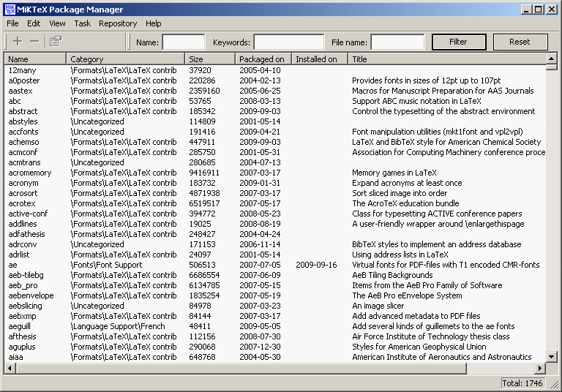Click the vertical scrollbar down arrow
This screenshot has height=392, width=562.
coord(551,357)
